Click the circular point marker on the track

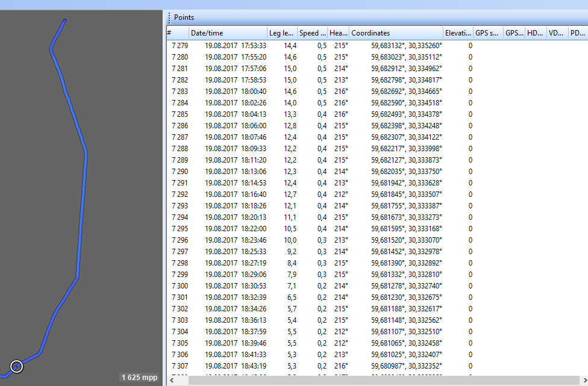17,366
